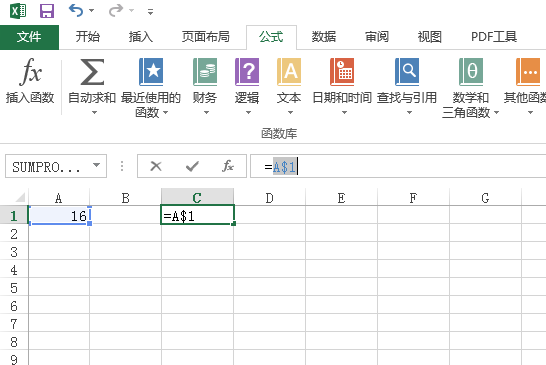This screenshot has width=546, height=365.
Task: Open 最近使用的函数 star book icon
Action: coord(151,72)
